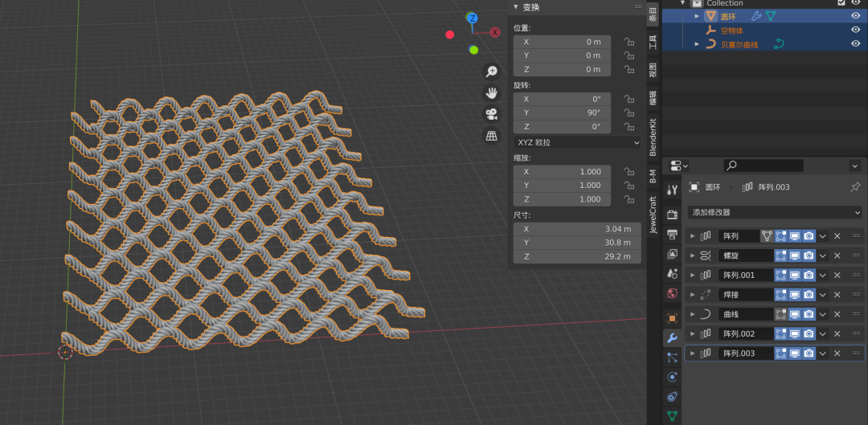
Task: Expand the 圆环 object in outliner
Action: pyautogui.click(x=697, y=16)
